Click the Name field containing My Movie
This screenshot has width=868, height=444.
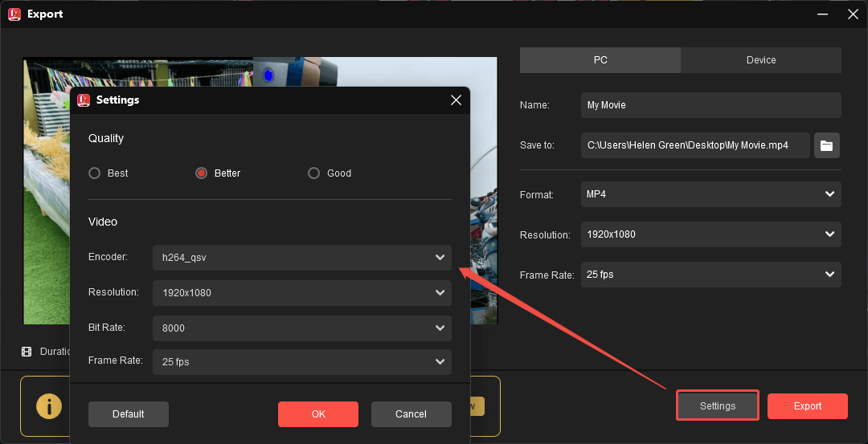pyautogui.click(x=711, y=105)
